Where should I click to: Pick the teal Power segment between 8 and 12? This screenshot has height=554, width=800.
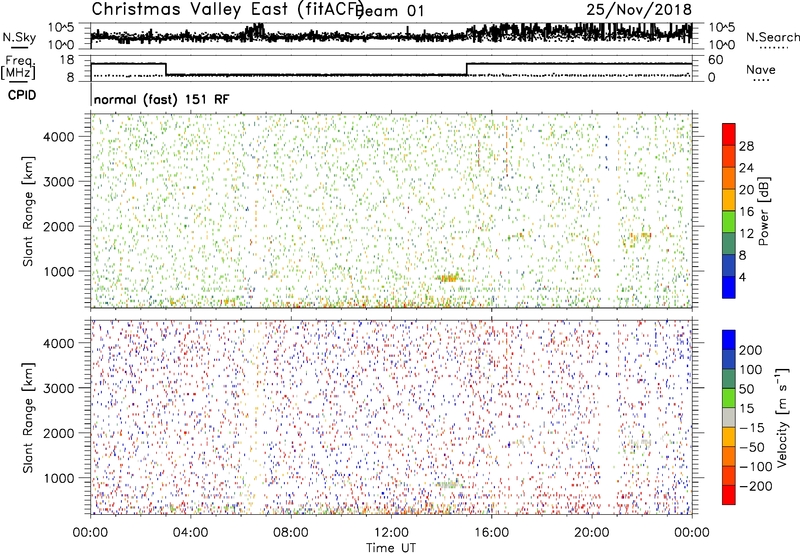729,244
